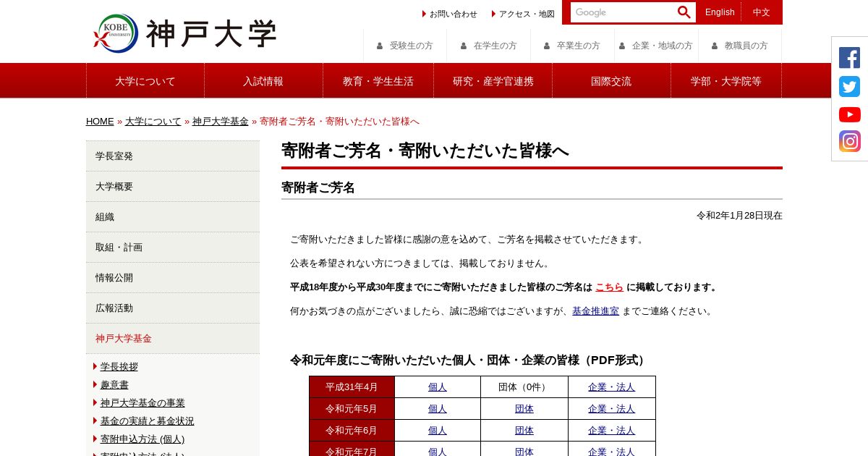The image size is (868, 456).
Task: Click the Kobe University logo
Action: coord(185,33)
